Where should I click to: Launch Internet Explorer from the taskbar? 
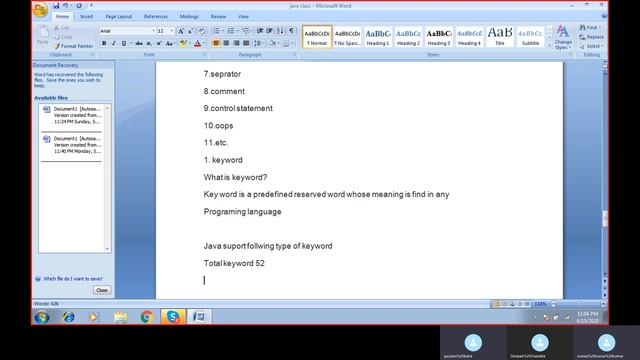point(68,317)
